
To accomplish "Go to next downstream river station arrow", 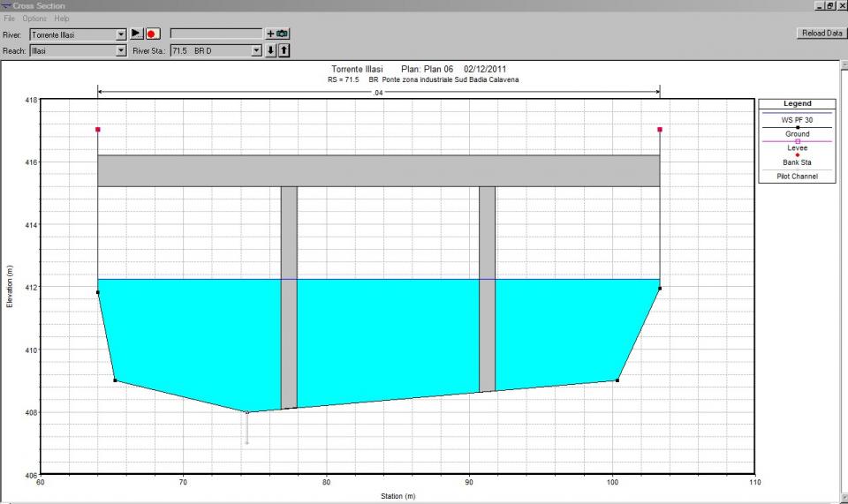I will pyautogui.click(x=271, y=50).
